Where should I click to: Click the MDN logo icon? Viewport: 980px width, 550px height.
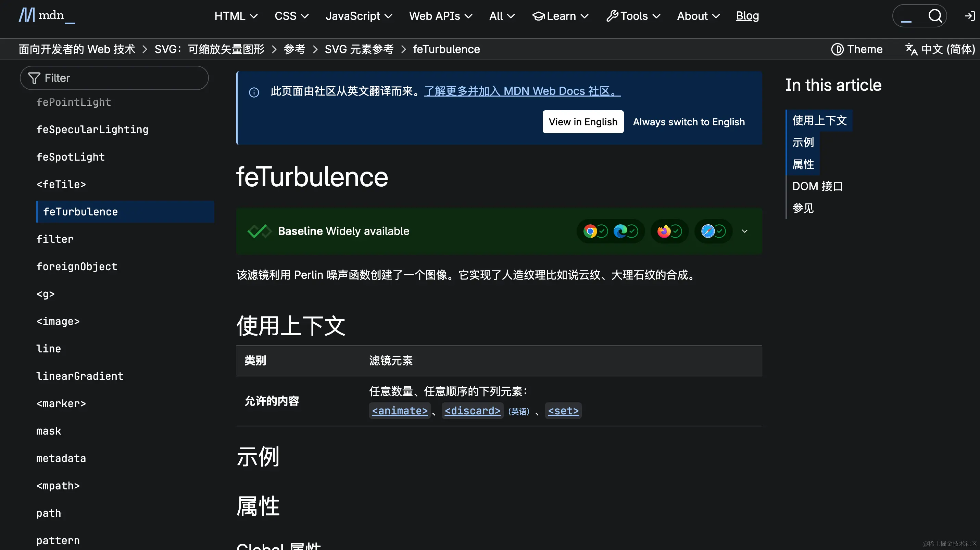pyautogui.click(x=27, y=15)
